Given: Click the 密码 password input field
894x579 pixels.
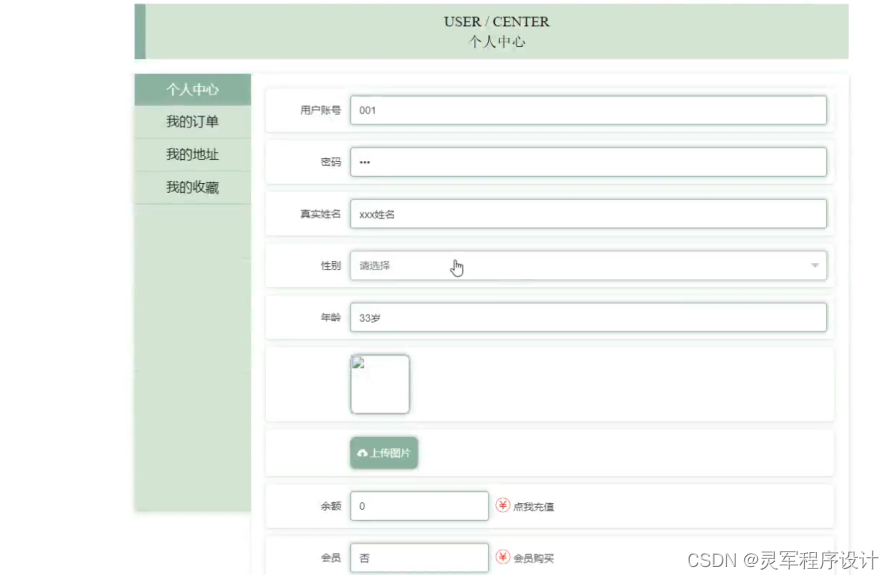Looking at the screenshot, I should coord(590,161).
